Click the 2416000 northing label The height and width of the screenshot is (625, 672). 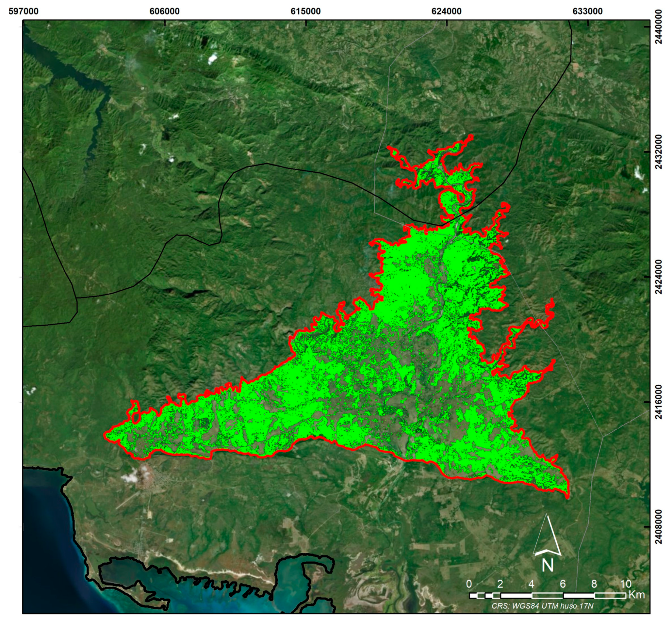(x=659, y=402)
